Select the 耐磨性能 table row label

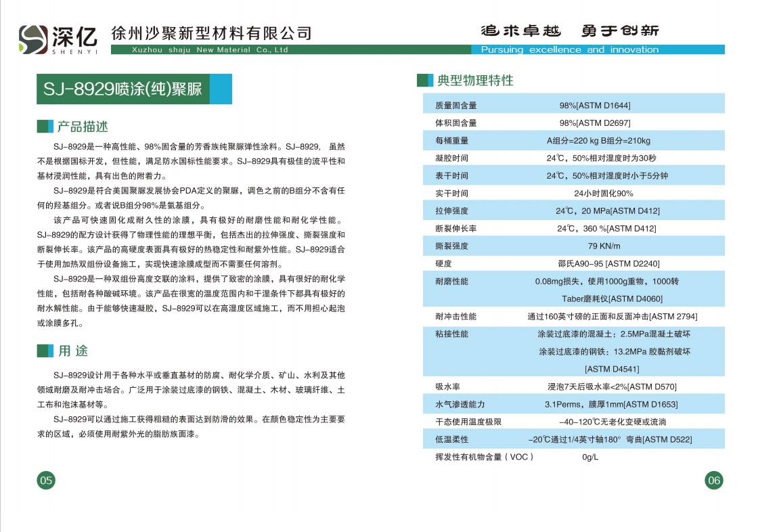coord(451,281)
